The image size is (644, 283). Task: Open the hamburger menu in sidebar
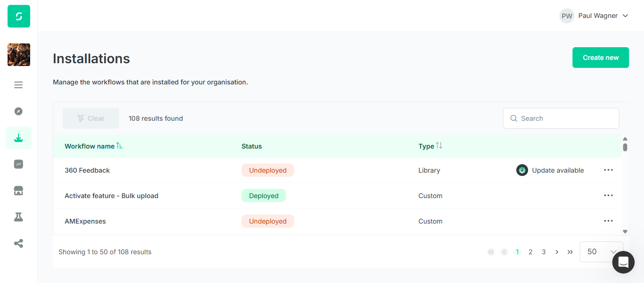pos(18,85)
